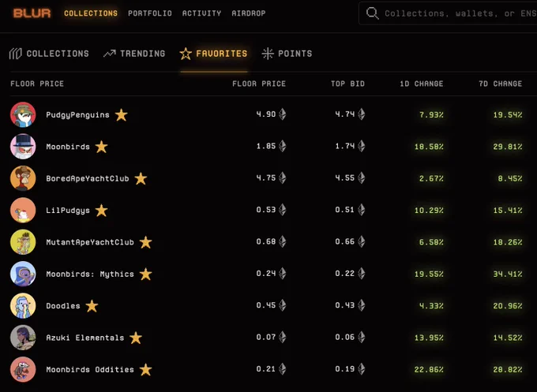Click the BLUR logo
This screenshot has height=392, width=537.
pyautogui.click(x=32, y=13)
